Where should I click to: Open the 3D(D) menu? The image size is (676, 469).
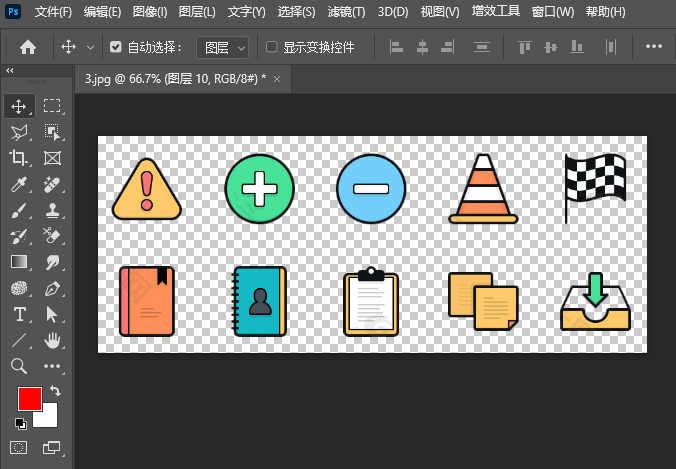tap(393, 12)
